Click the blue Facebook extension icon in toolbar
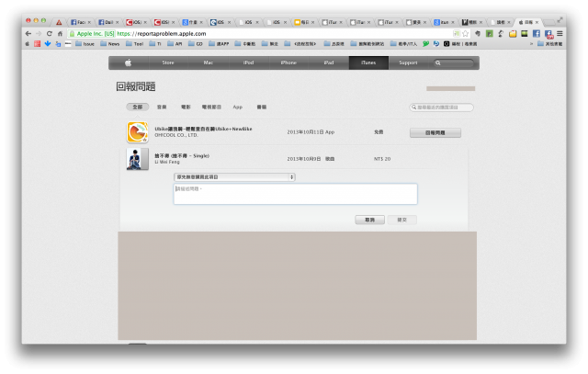Image resolution: width=588 pixels, height=374 pixels. pos(537,33)
